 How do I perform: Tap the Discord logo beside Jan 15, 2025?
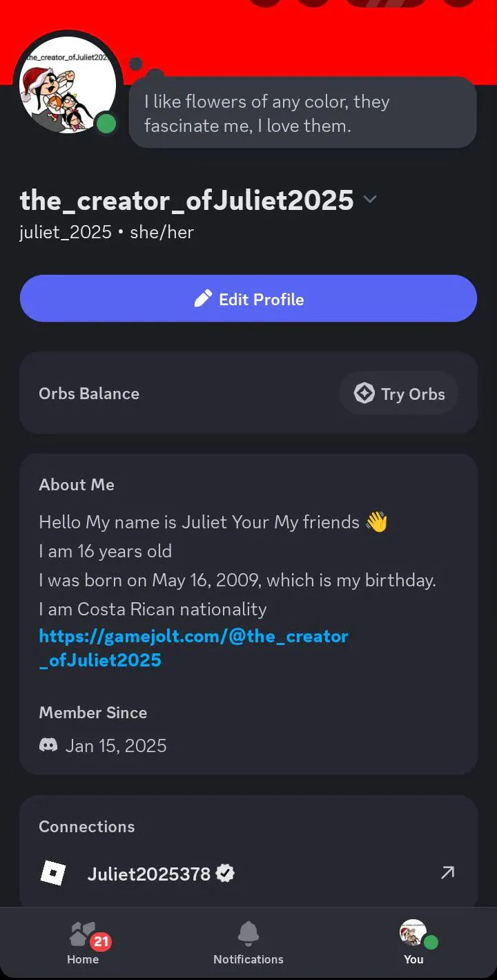click(x=48, y=746)
